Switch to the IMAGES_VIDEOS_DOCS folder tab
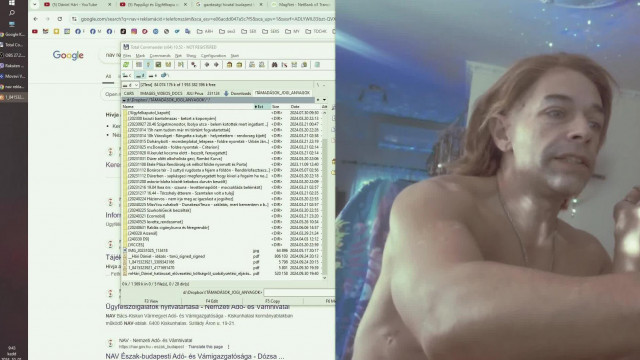640x360 pixels. pyautogui.click(x=161, y=93)
